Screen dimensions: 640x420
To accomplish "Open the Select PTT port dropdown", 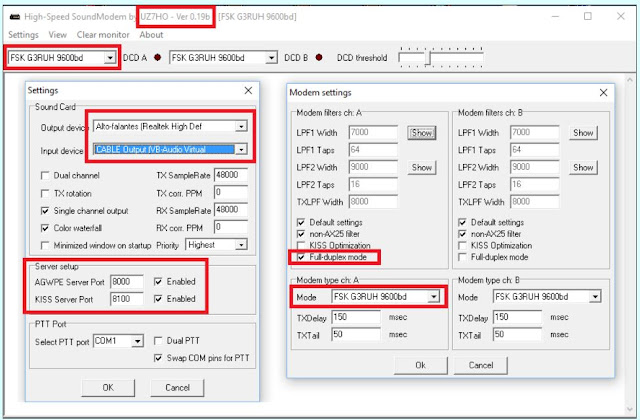I will (x=138, y=341).
